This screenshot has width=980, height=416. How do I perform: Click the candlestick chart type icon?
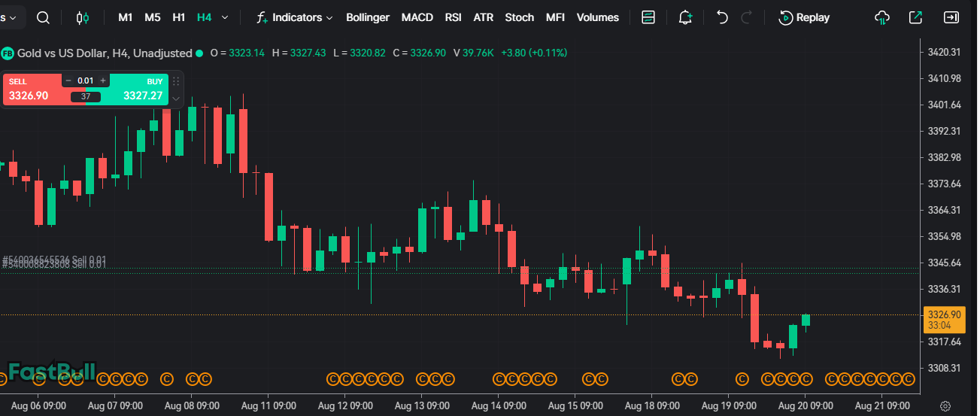point(83,17)
